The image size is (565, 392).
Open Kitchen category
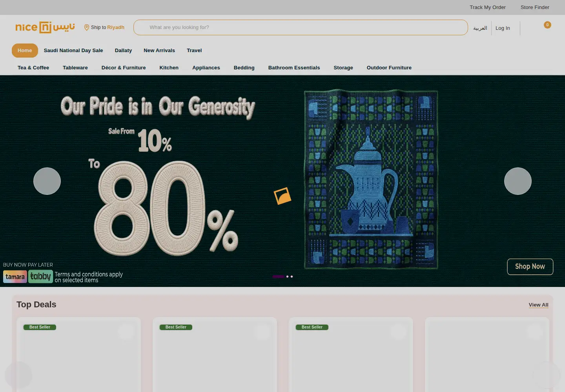click(169, 68)
